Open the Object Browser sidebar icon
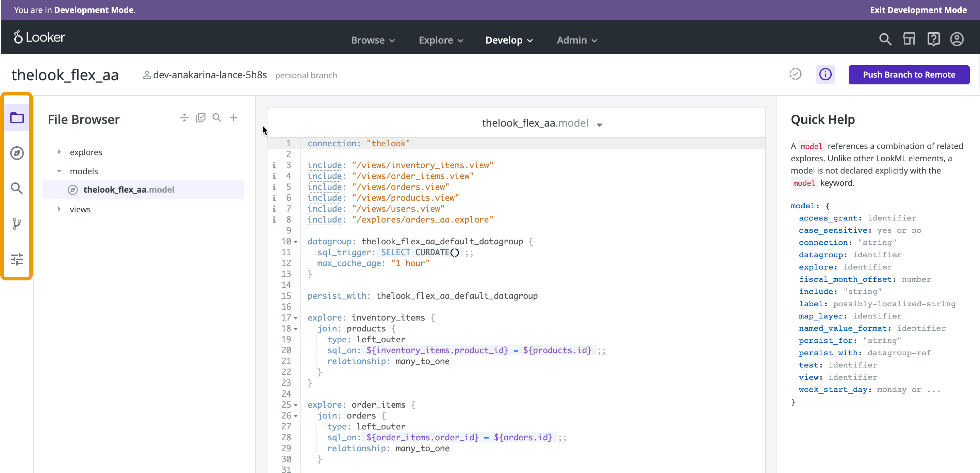980x473 pixels. (x=17, y=153)
